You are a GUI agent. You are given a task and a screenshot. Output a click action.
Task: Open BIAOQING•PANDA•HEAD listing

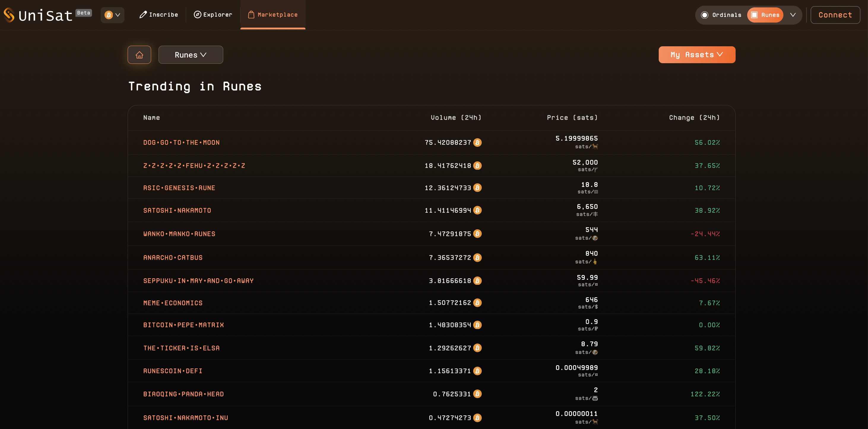[184, 395]
